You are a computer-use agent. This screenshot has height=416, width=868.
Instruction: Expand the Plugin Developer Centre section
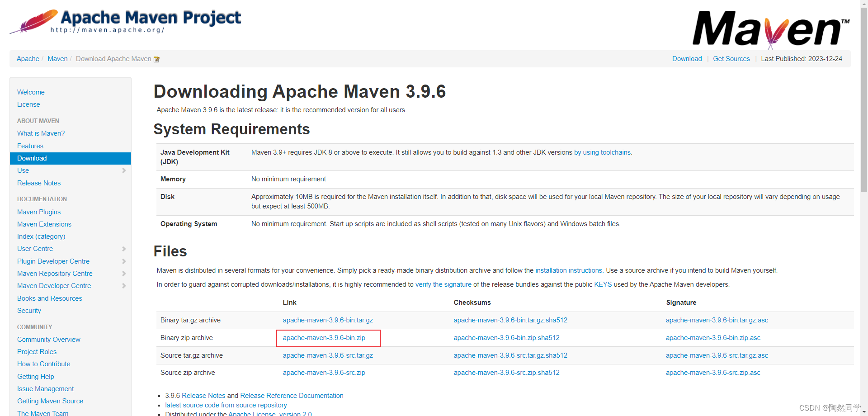pyautogui.click(x=124, y=261)
